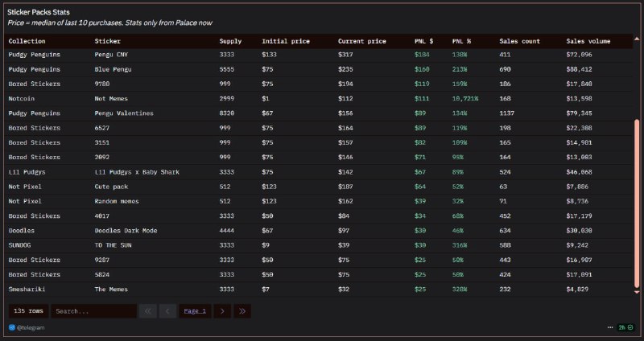Viewport: 644px width, 341px height.
Task: Select the SUNDOG collection cell
Action: pyautogui.click(x=23, y=244)
